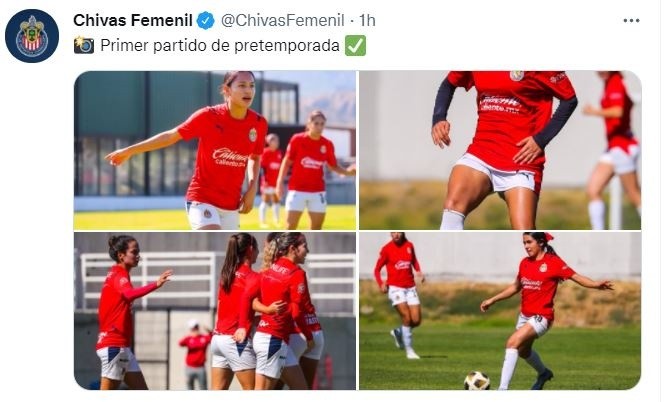Open the top-left photo of pointing player
This screenshot has width=665, height=402.
tap(215, 151)
